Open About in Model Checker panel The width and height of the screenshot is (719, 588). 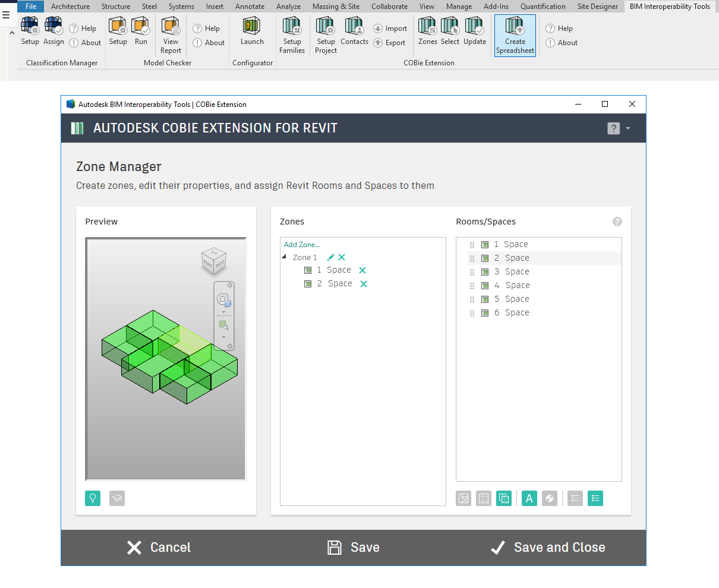pos(209,43)
